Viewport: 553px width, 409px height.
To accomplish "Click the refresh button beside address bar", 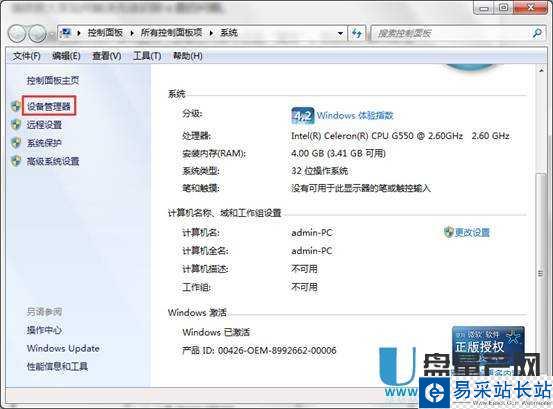I will [357, 33].
